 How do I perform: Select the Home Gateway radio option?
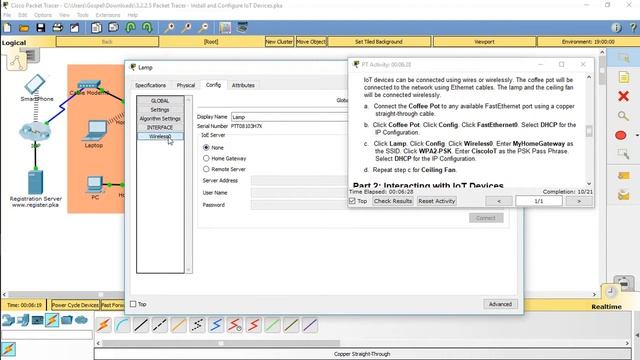206,158
